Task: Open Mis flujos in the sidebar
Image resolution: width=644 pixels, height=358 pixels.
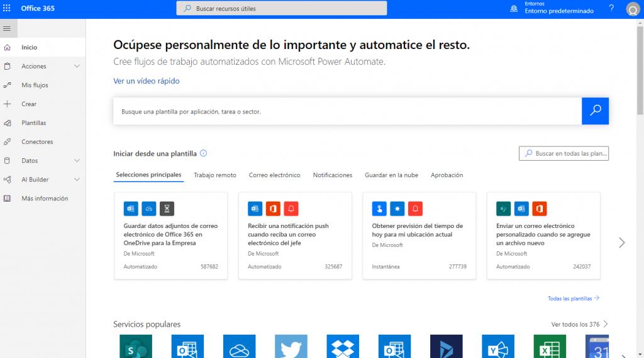Action: tap(43, 85)
